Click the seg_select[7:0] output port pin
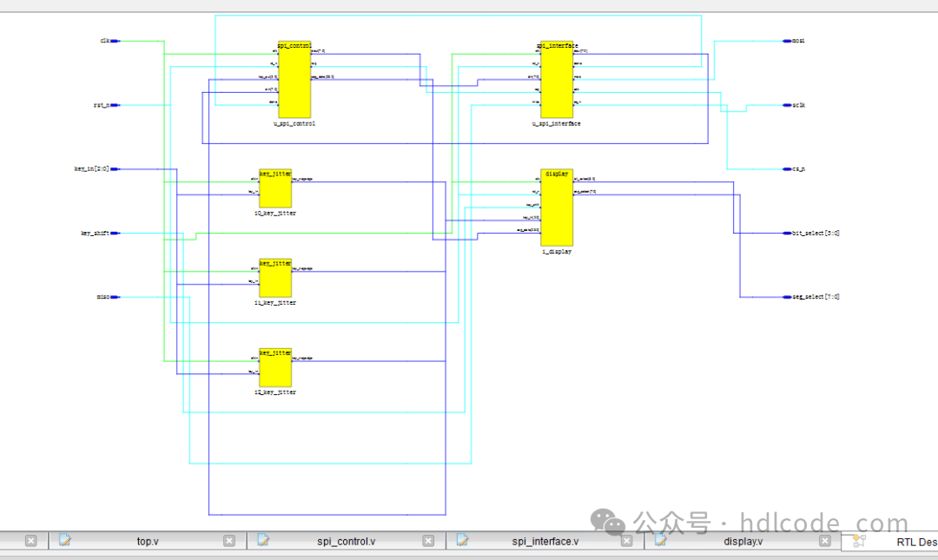 787,297
